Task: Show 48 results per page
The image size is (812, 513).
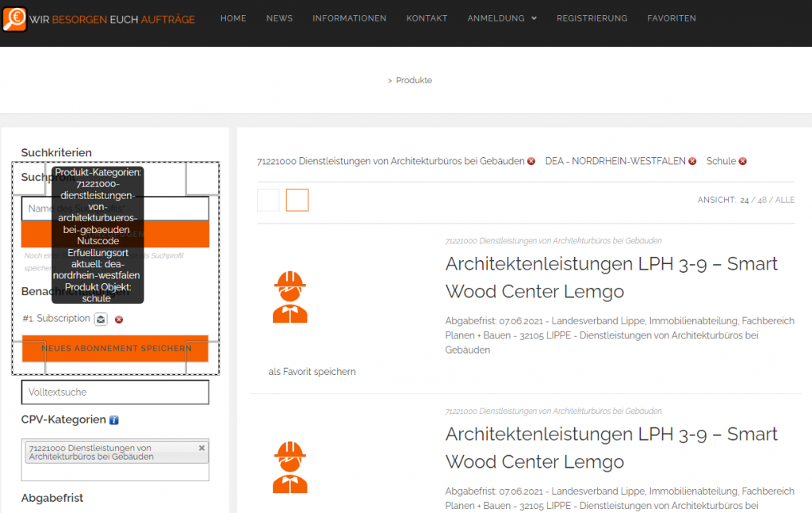Action: [x=762, y=201]
